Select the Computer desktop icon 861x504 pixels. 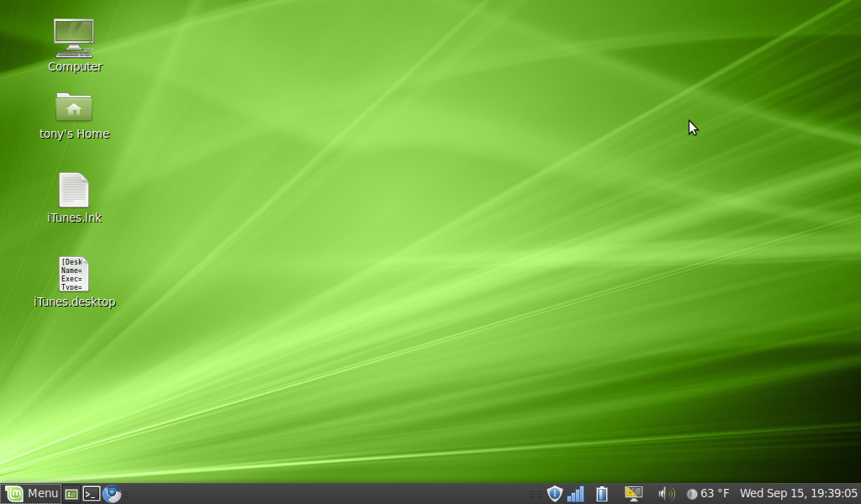[x=74, y=39]
